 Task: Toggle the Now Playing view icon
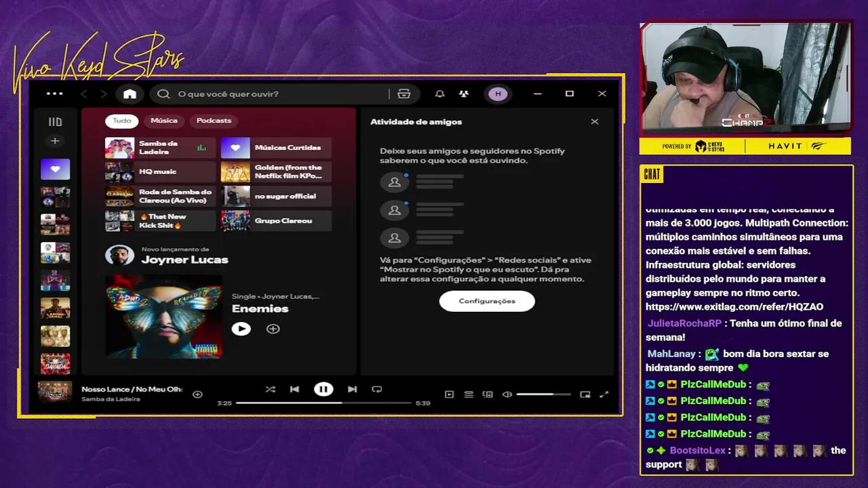click(x=449, y=394)
